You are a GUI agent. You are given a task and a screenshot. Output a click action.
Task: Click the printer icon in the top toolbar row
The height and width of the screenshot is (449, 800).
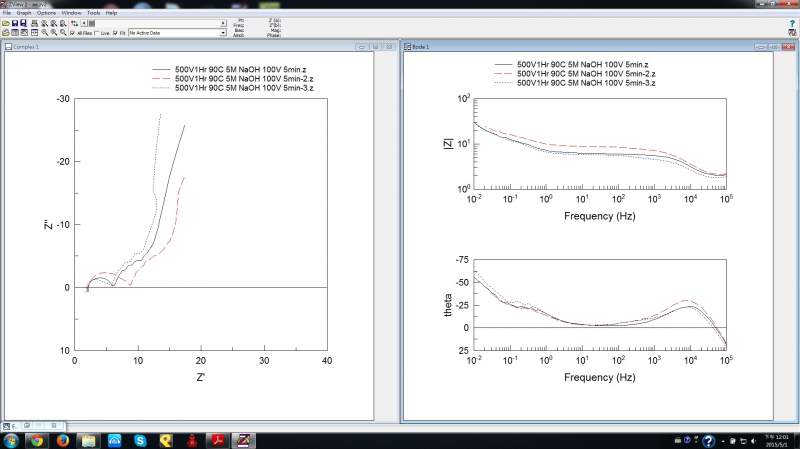click(x=35, y=23)
